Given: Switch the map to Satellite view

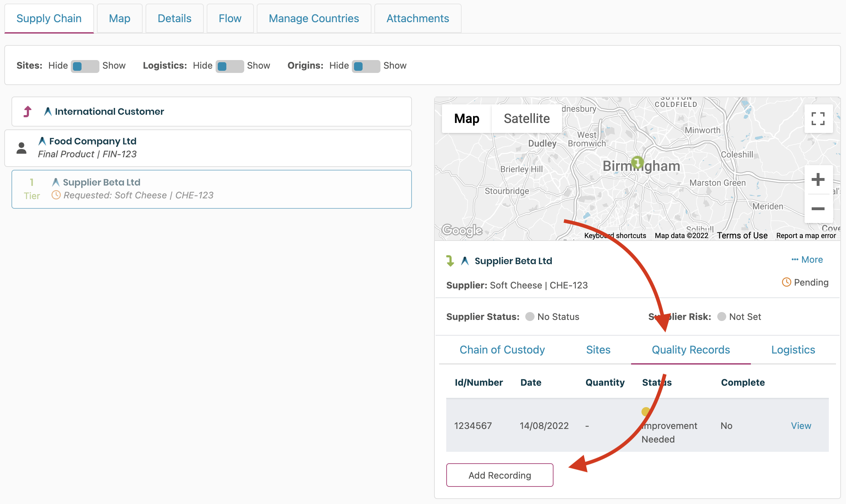Looking at the screenshot, I should 526,119.
